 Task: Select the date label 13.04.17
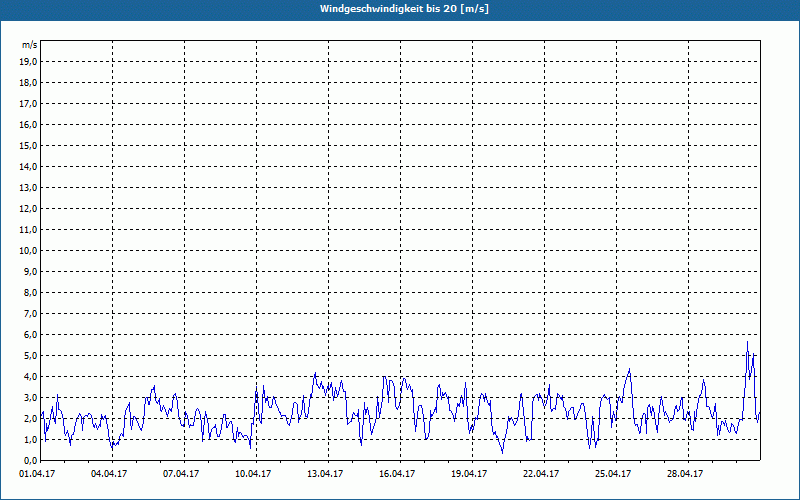(325, 473)
